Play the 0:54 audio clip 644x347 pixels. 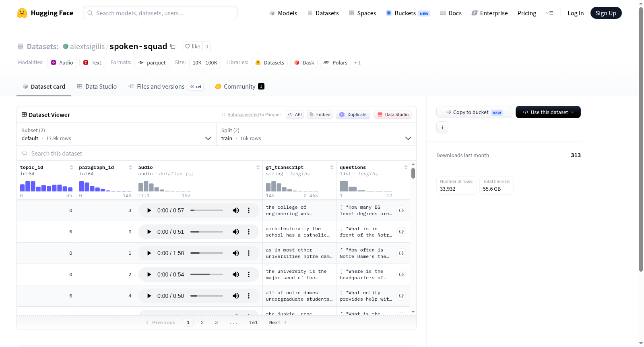point(149,274)
